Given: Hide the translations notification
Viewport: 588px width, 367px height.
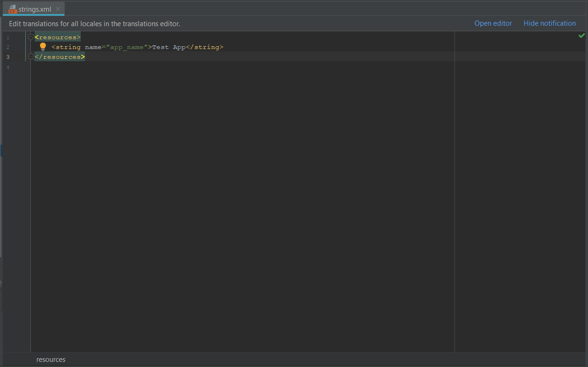Looking at the screenshot, I should coord(549,23).
